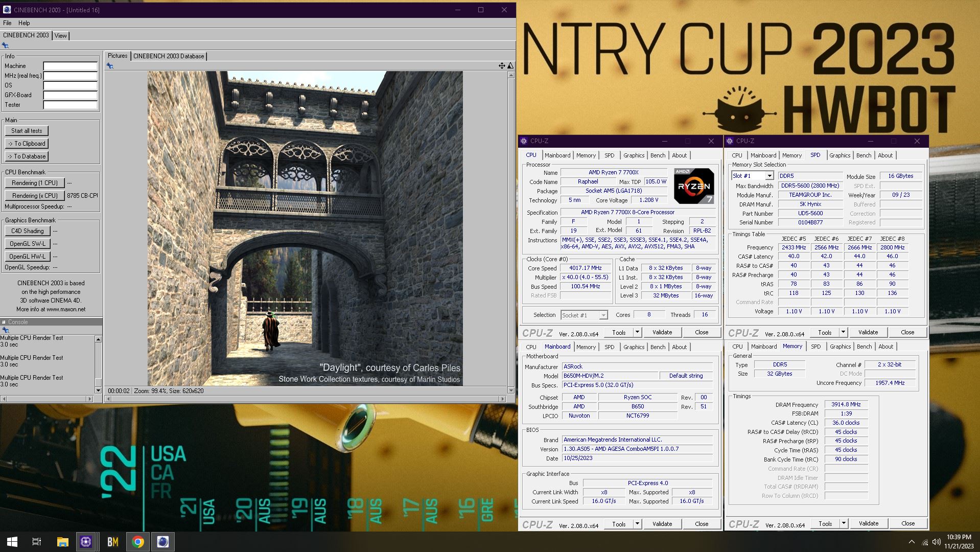Click the picture view vertical scrollbar down arrow
The image size is (980, 552).
point(511,390)
